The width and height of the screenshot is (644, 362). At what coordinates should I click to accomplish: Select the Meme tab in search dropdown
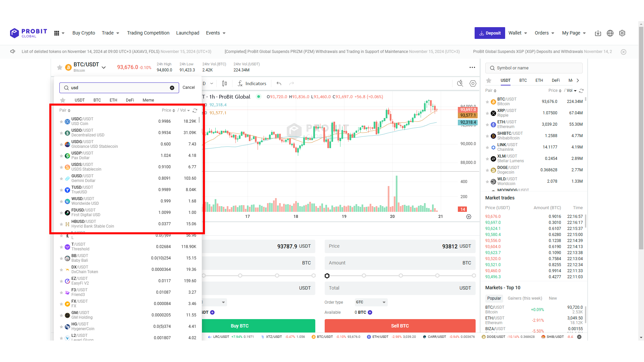coord(148,100)
